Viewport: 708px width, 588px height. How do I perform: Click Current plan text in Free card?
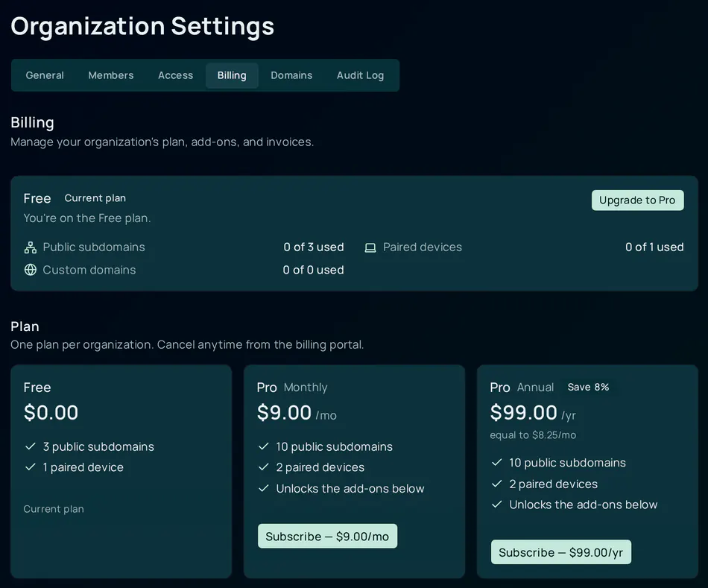[54, 509]
